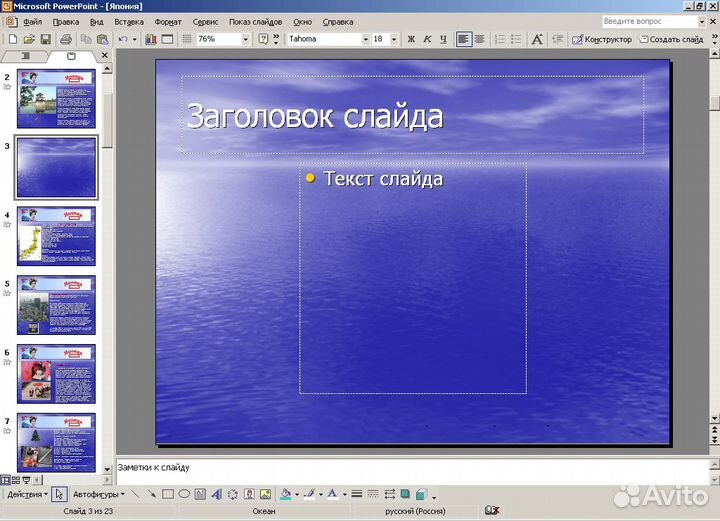The height and width of the screenshot is (521, 720).
Task: Select the Arrow drawing tool
Action: 152,494
